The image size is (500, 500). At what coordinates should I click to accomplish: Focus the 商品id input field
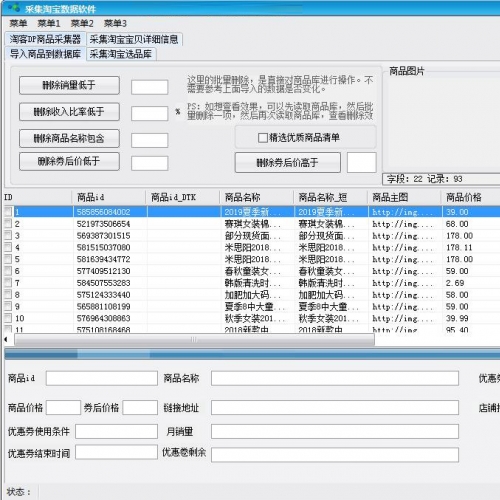point(102,378)
